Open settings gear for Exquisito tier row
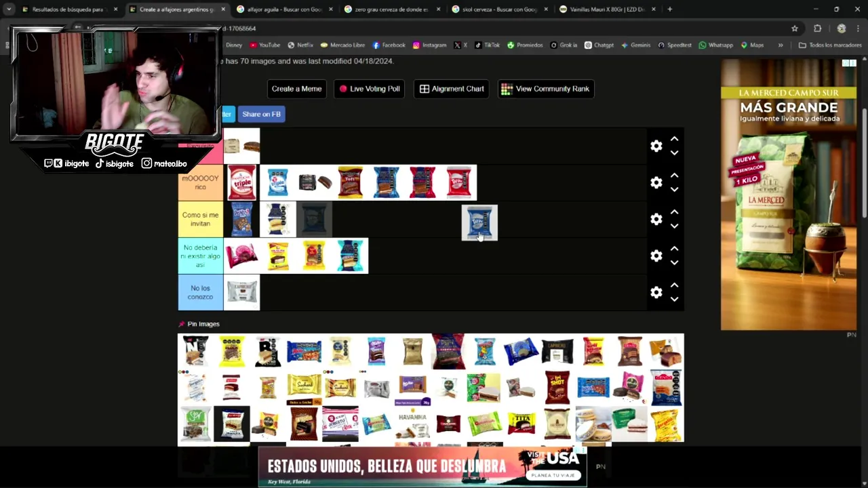This screenshot has height=488, width=868. (656, 146)
